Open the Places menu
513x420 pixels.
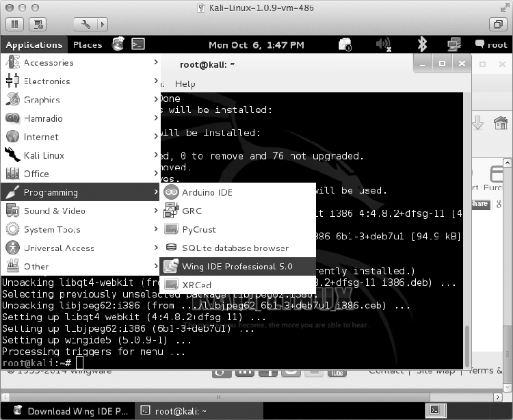(x=88, y=44)
